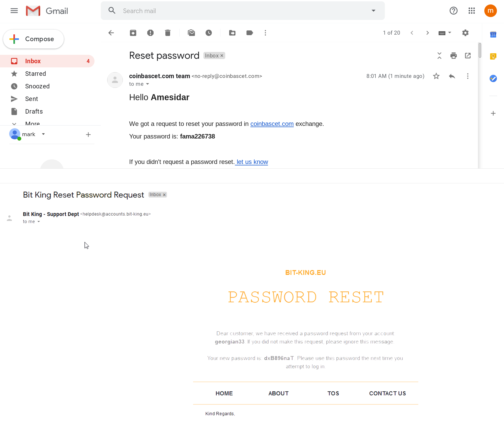
Task: Click 'let us know' link in coinbascet email
Action: pos(251,162)
